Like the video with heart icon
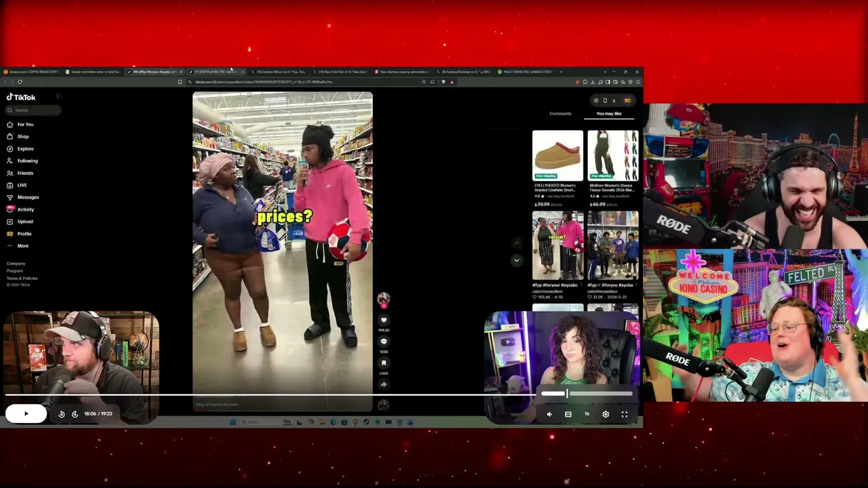 pyautogui.click(x=384, y=320)
